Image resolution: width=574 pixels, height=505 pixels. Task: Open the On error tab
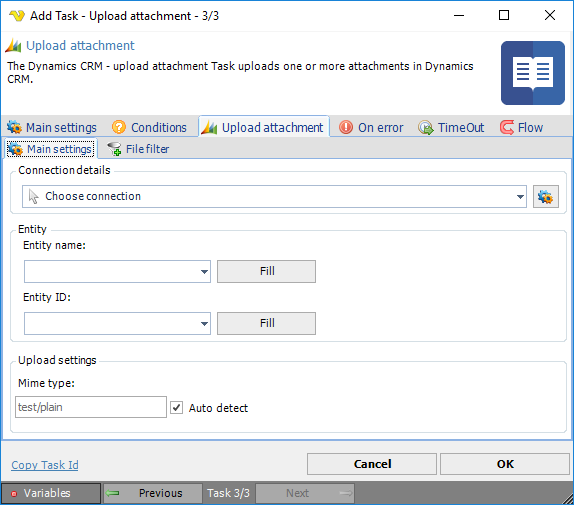(371, 127)
